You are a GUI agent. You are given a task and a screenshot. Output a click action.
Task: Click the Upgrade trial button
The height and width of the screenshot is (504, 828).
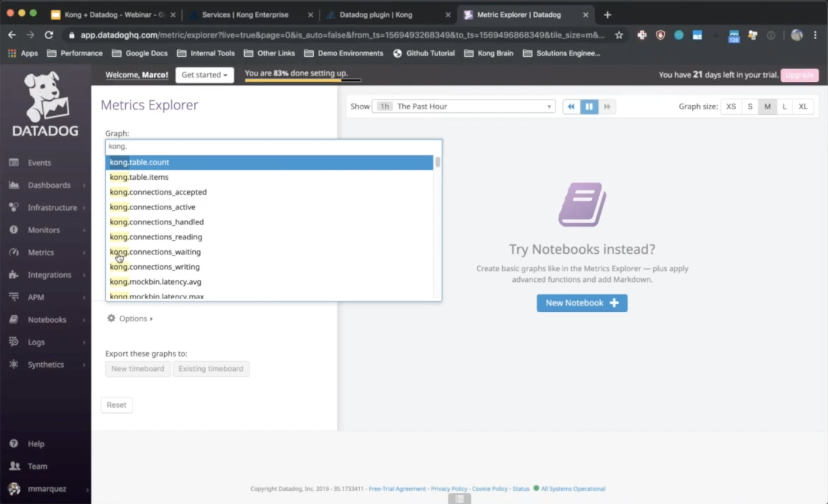point(800,75)
